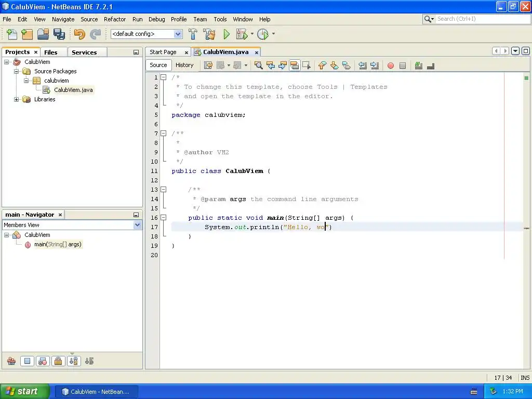Click the Windows start button
The width and height of the screenshot is (532, 399).
tap(24, 392)
